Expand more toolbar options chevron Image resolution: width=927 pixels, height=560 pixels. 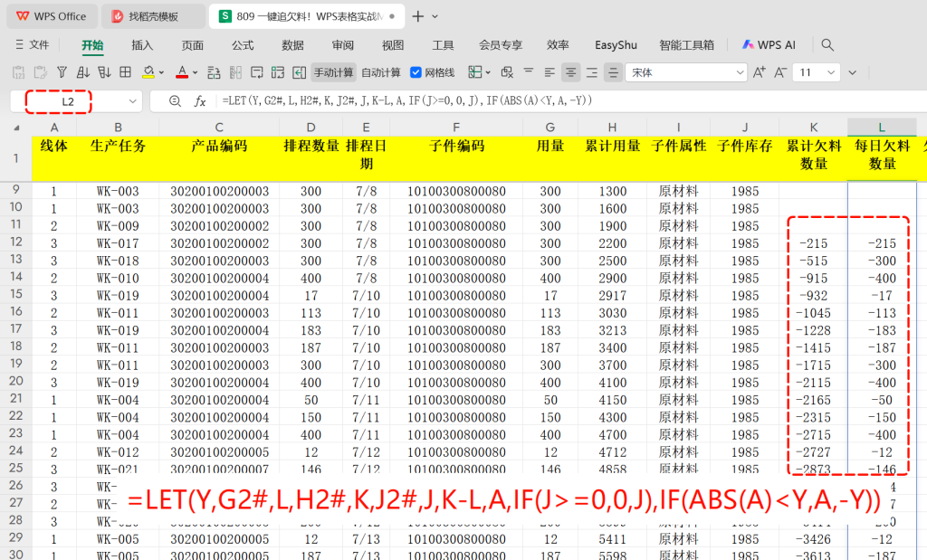(852, 72)
